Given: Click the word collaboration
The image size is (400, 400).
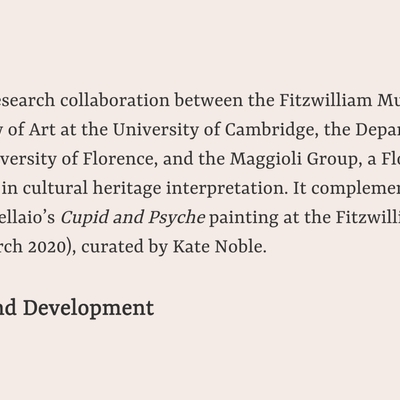Looking at the screenshot, I should pos(115,100).
